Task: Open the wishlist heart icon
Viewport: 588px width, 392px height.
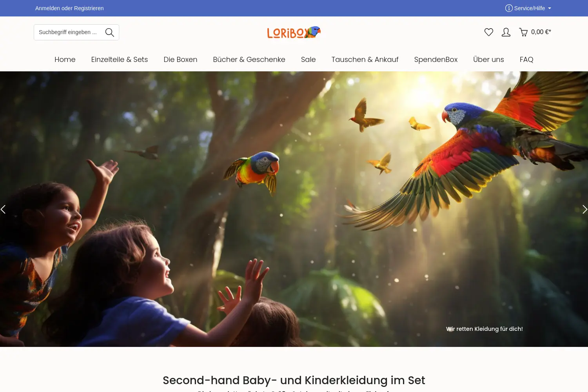Action: 489,32
